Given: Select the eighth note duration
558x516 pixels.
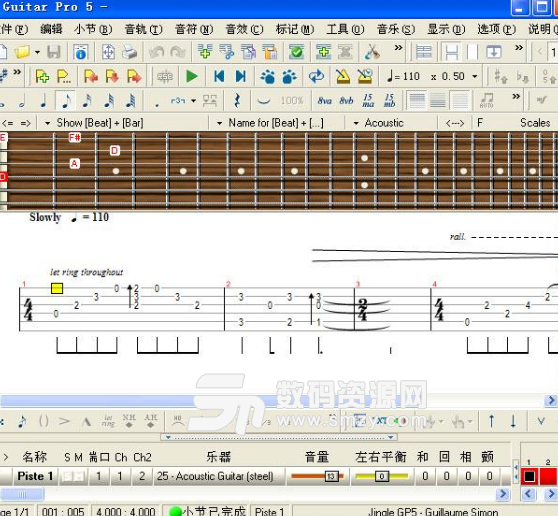Looking at the screenshot, I should (66, 101).
